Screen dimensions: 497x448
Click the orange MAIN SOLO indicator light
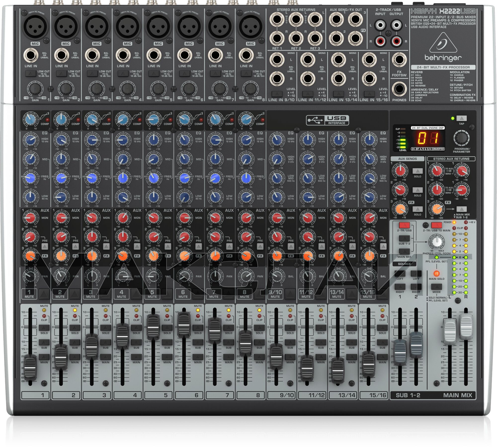[436, 273]
